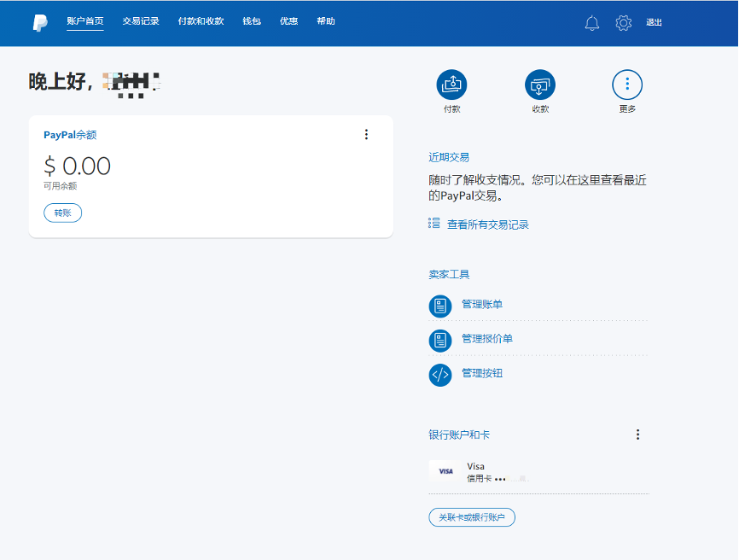Open the 钱包 wallet tab
This screenshot has width=739, height=560.
pyautogui.click(x=252, y=21)
